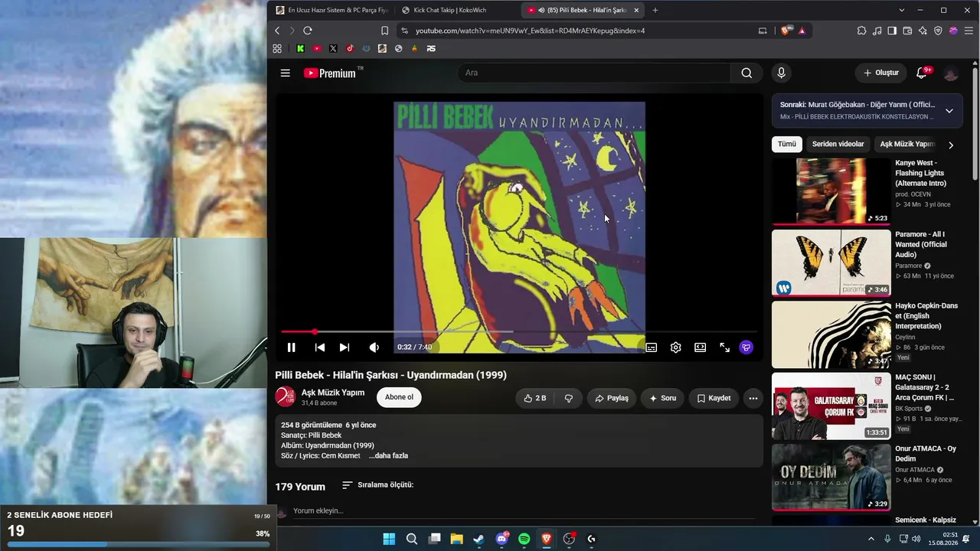Open more actions three-dot menu
This screenshot has width=980, height=551.
tap(753, 398)
